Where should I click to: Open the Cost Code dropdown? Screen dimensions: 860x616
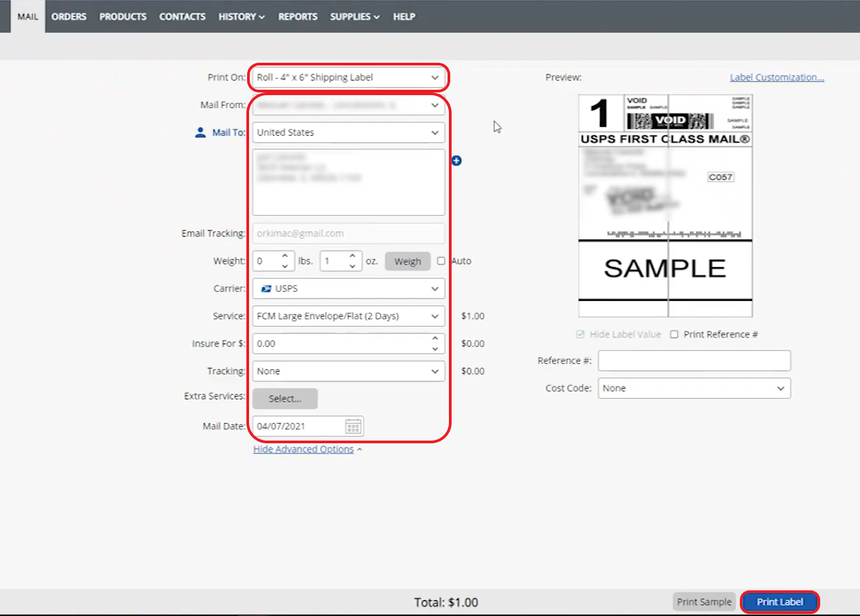[694, 388]
